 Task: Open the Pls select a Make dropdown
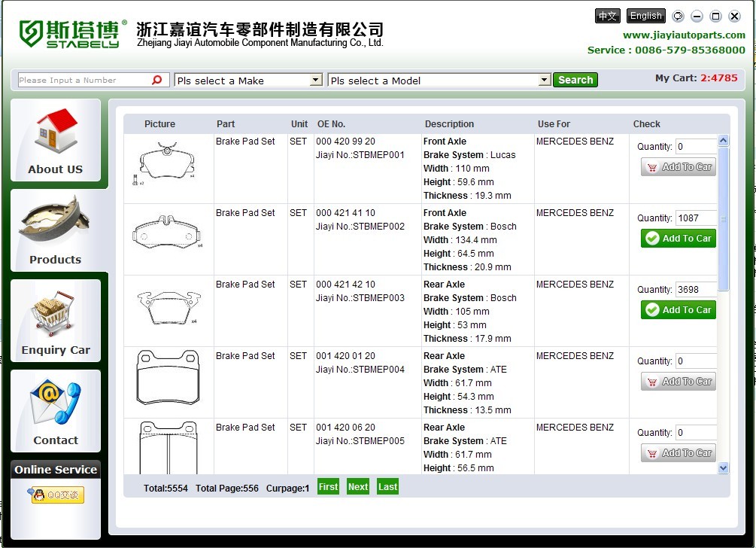click(x=248, y=80)
